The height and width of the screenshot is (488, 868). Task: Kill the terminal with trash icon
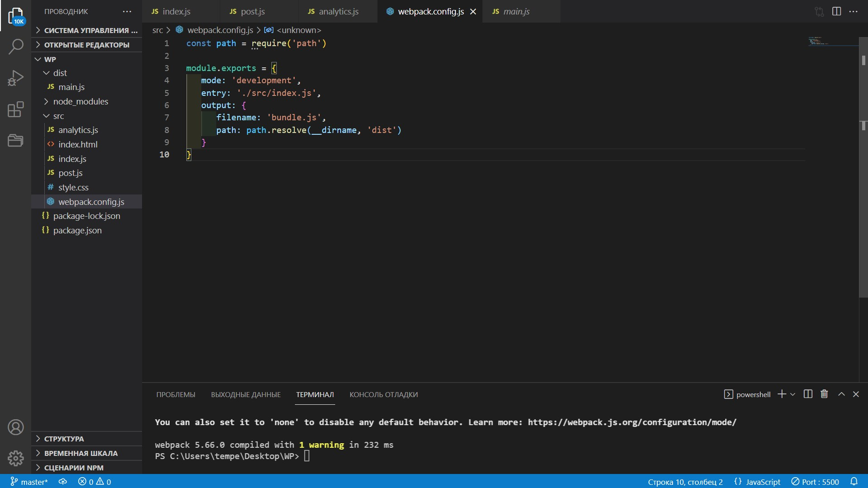tap(824, 394)
